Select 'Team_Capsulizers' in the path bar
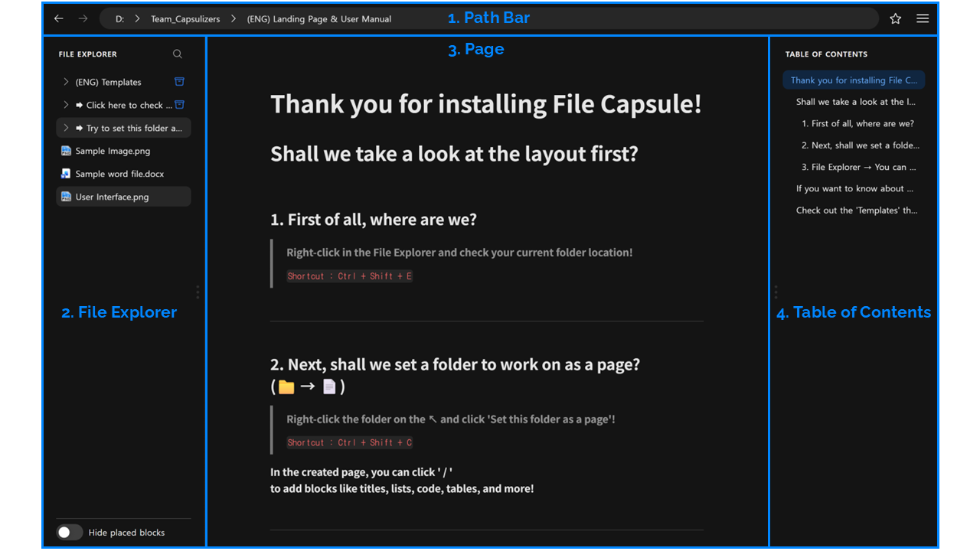 click(x=185, y=18)
